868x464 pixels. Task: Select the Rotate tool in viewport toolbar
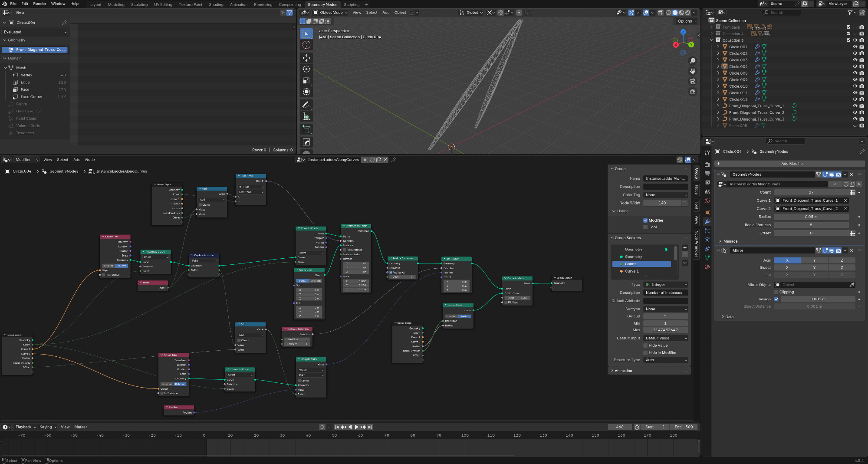point(306,69)
